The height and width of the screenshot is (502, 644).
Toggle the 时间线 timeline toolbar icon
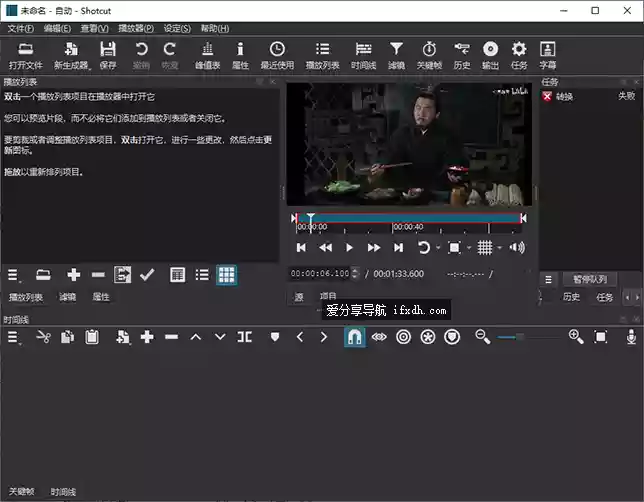(363, 55)
